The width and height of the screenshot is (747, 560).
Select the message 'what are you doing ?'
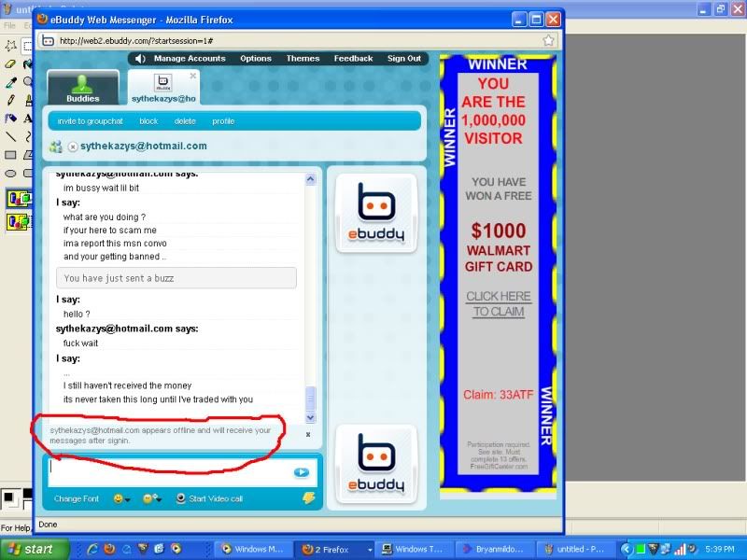tap(105, 217)
